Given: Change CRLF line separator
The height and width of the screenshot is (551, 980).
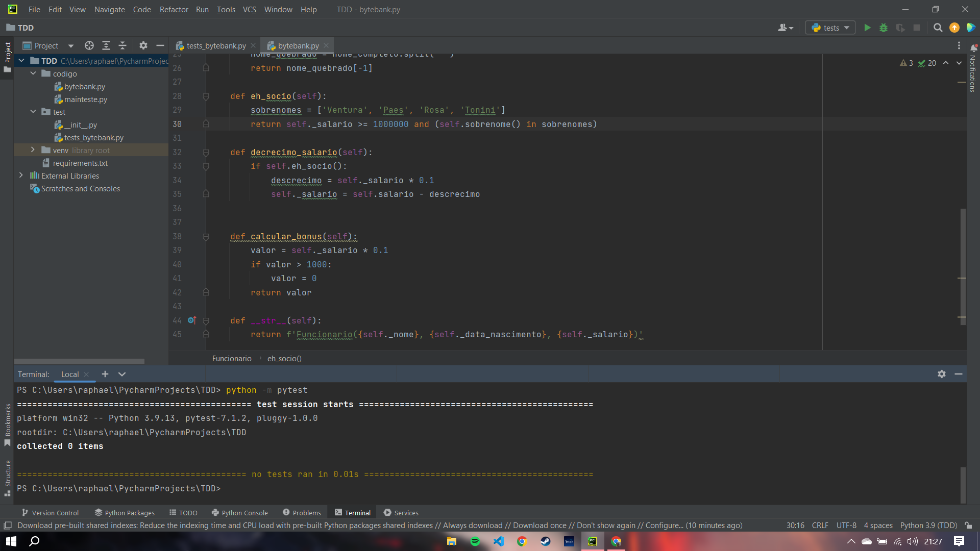Looking at the screenshot, I should click(x=820, y=525).
